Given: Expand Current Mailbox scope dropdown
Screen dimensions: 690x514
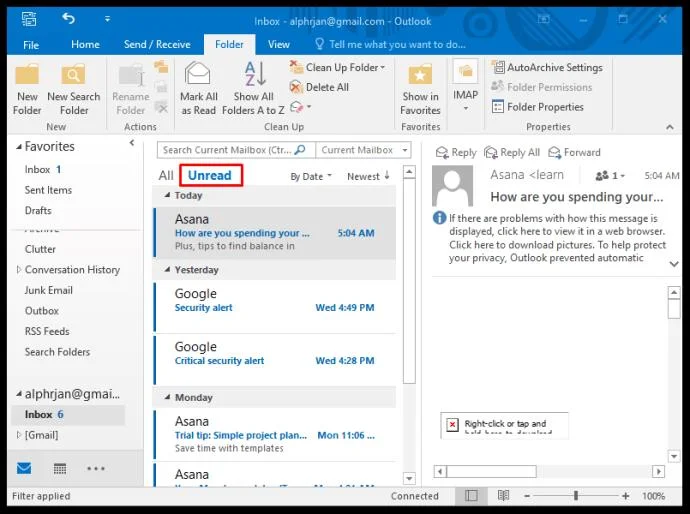Looking at the screenshot, I should 363,150.
